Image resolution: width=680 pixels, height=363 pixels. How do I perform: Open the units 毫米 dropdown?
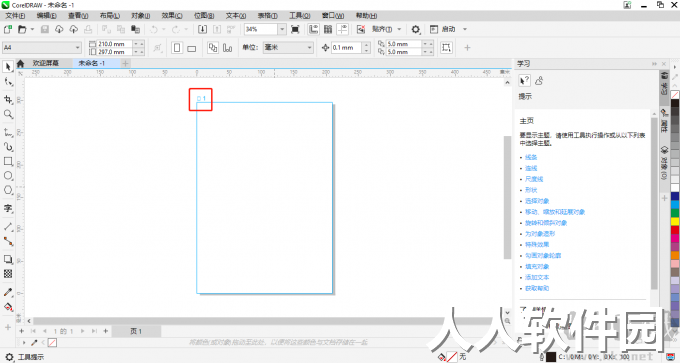click(288, 47)
